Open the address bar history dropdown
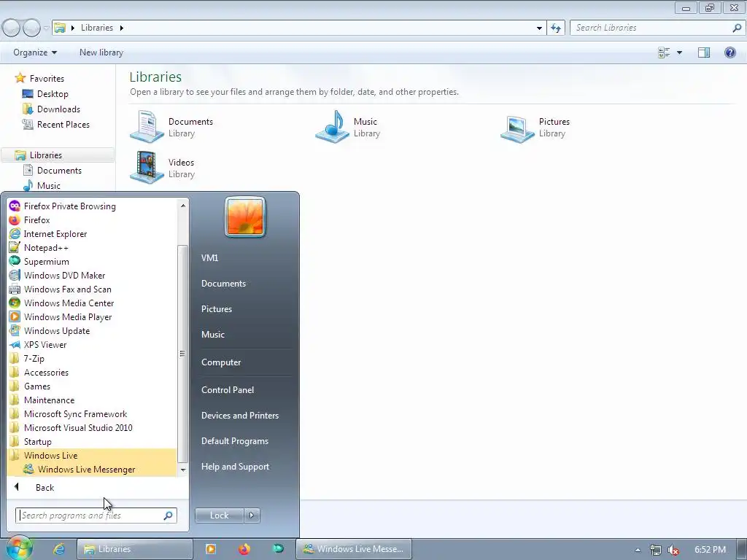Screen dimensions: 747x560 click(539, 28)
